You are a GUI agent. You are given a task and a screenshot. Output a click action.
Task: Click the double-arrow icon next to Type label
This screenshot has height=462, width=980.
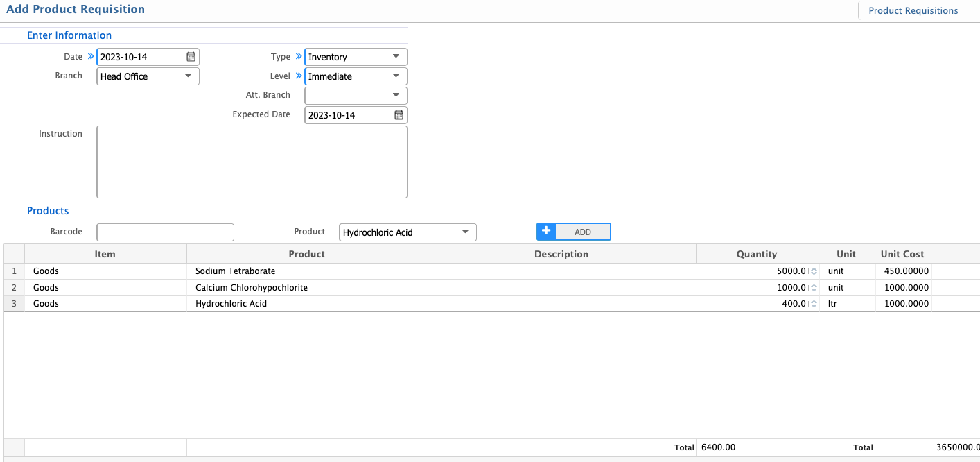click(299, 56)
